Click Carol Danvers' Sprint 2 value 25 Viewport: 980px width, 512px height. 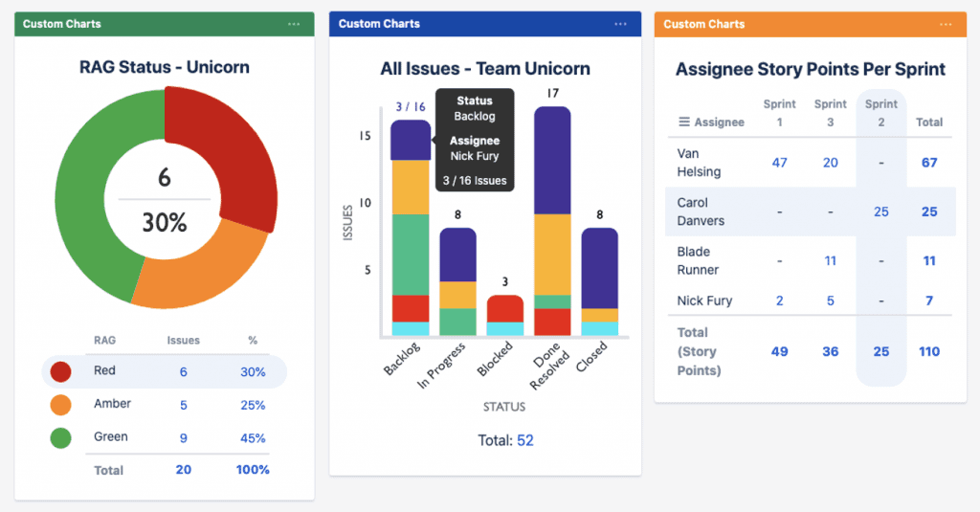click(x=880, y=211)
